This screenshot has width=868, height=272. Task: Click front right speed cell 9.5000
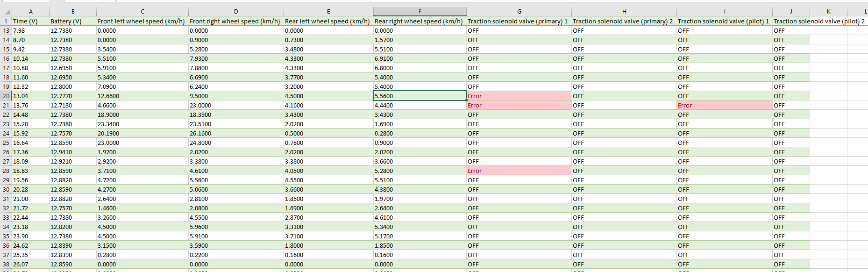pyautogui.click(x=236, y=96)
